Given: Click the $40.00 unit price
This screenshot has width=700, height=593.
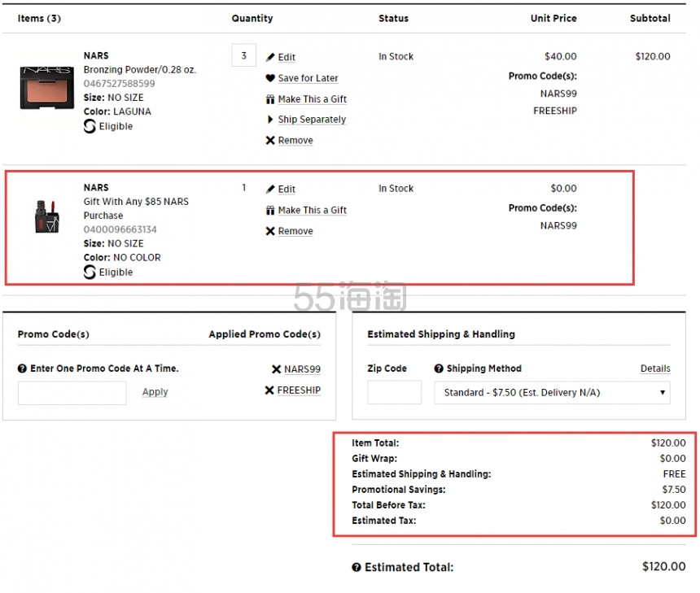Looking at the screenshot, I should tap(560, 56).
